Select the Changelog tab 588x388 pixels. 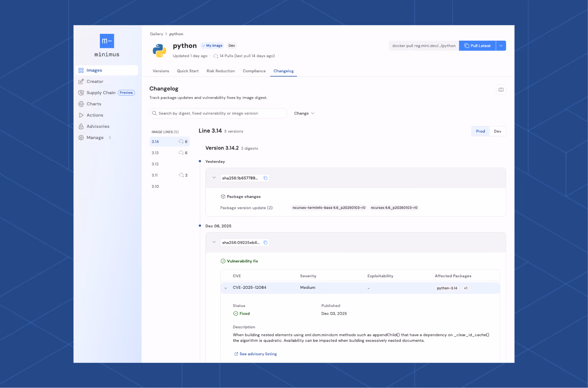283,71
